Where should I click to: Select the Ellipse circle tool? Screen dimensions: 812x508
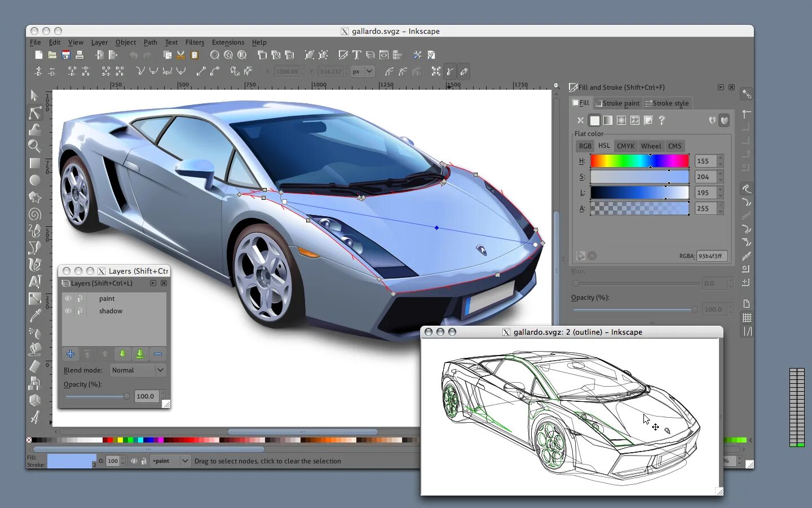tap(34, 180)
